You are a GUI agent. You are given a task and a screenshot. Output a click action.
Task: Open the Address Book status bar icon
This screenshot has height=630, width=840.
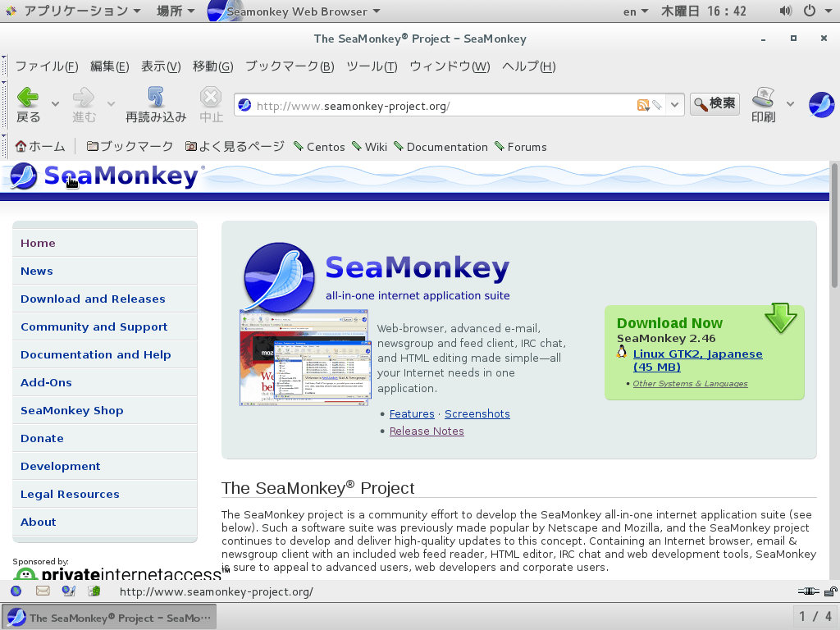(93, 591)
